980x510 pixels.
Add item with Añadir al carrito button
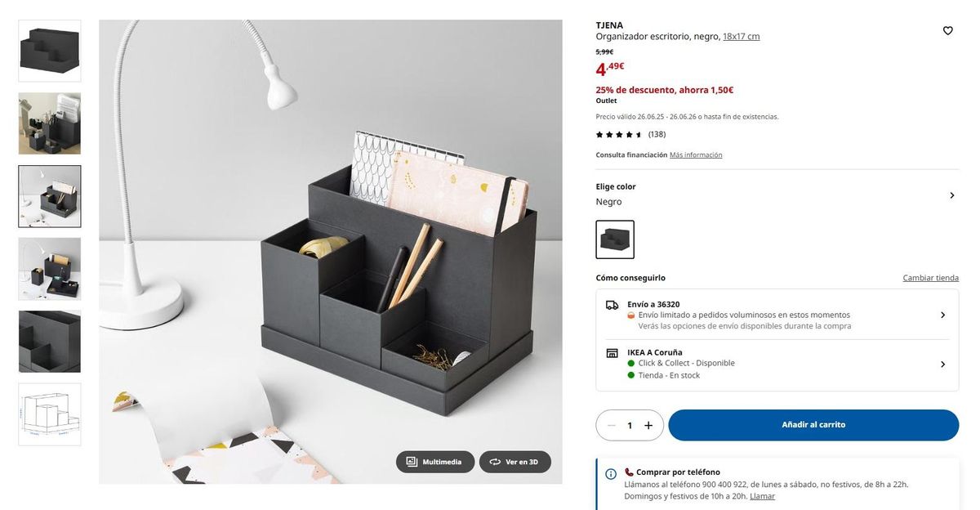point(813,425)
